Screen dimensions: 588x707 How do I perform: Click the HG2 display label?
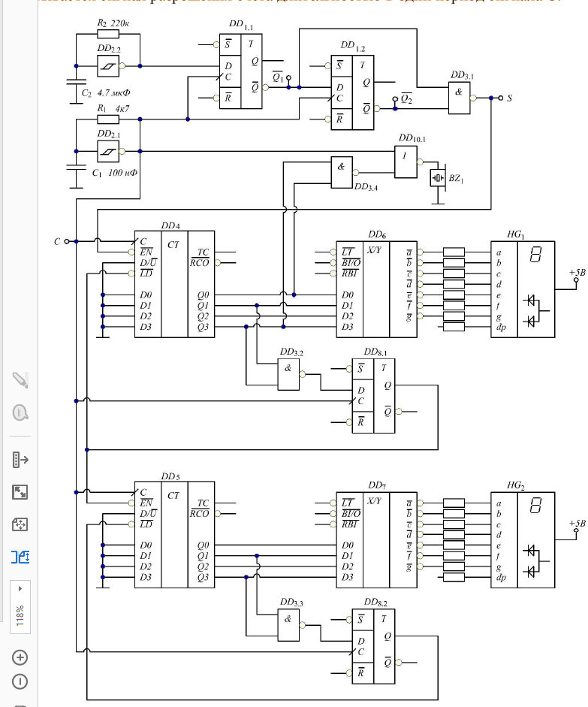pos(515,485)
